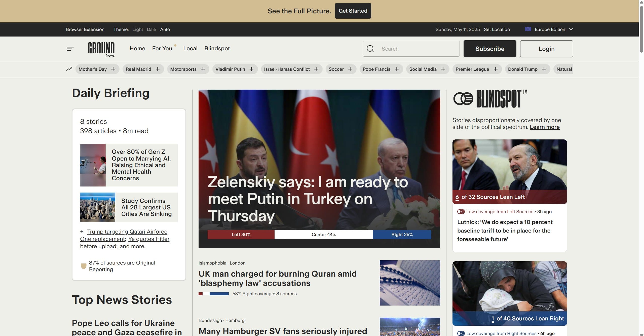Click the search magnifier icon
This screenshot has height=336, width=644.
pos(370,49)
